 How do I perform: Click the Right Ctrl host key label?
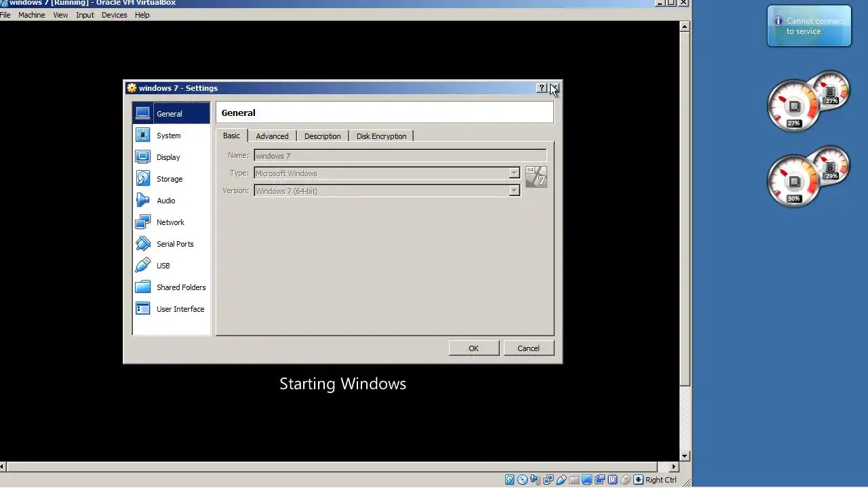point(660,480)
